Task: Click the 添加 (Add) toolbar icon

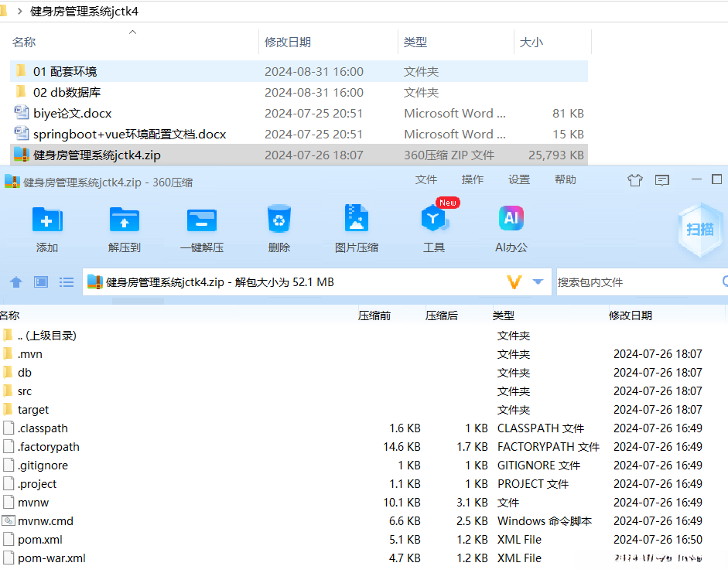Action: tap(47, 220)
